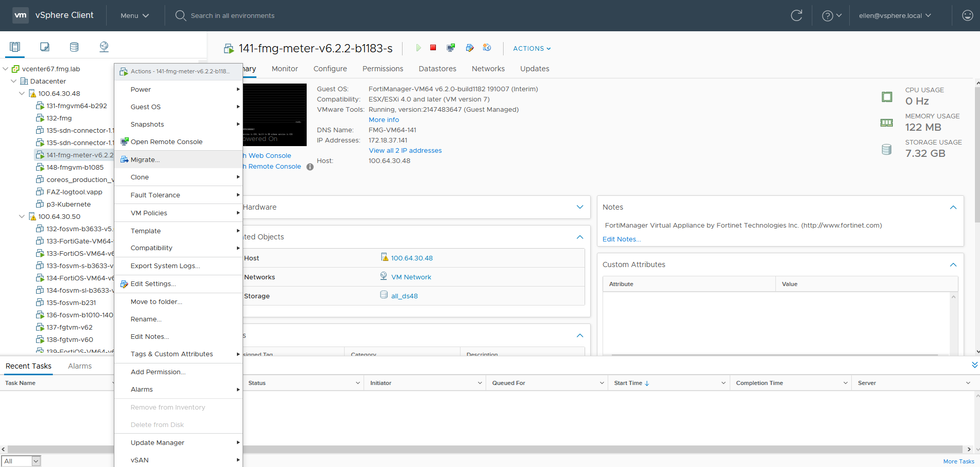Refresh the vSphere Client view
This screenshot has width=980, height=467.
point(796,15)
